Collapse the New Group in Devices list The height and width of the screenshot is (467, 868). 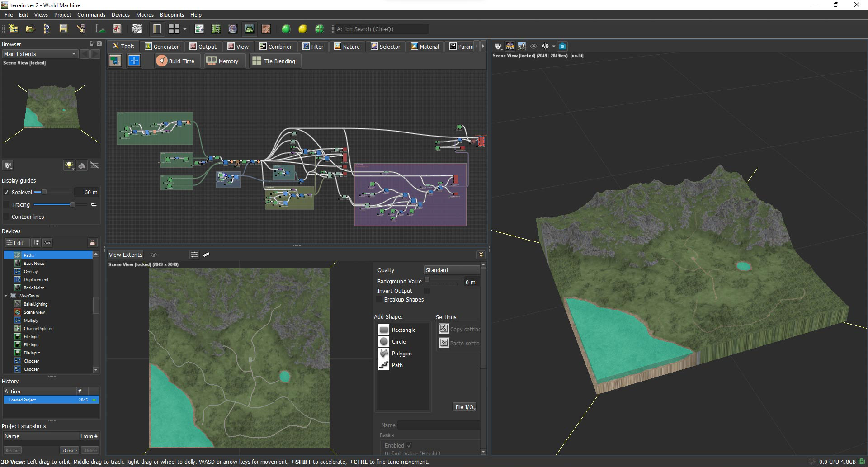coord(6,296)
